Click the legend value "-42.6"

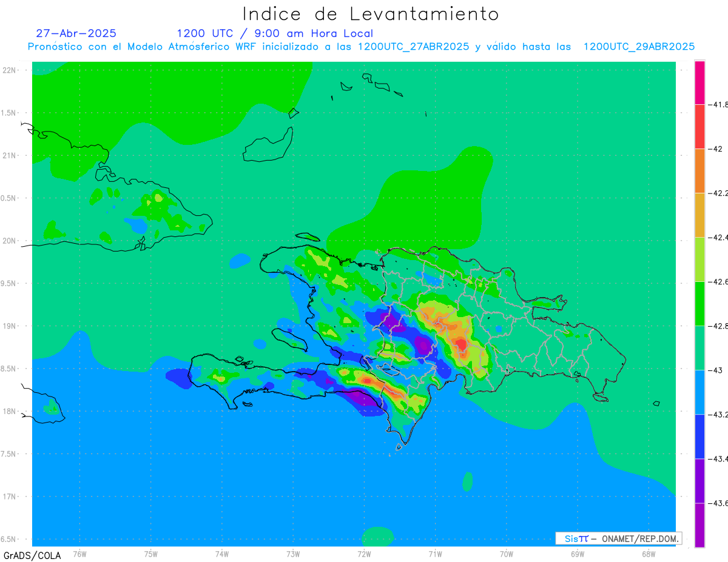coord(718,281)
